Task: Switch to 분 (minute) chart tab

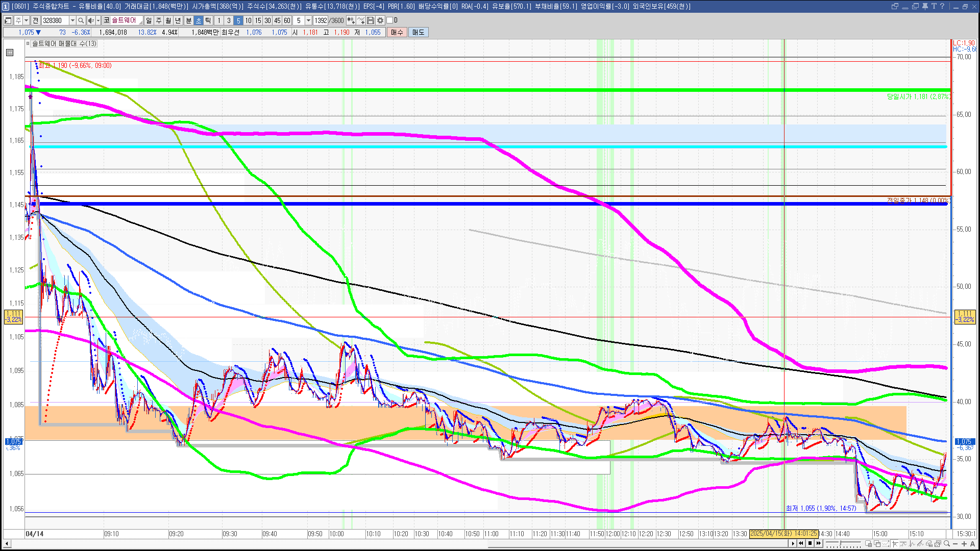Action: pyautogui.click(x=188, y=20)
